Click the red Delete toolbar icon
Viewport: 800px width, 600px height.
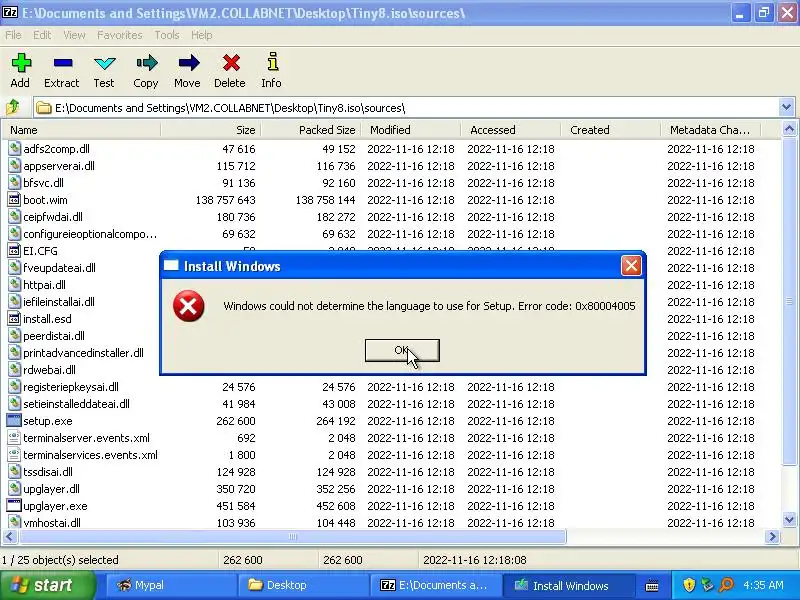(231, 63)
